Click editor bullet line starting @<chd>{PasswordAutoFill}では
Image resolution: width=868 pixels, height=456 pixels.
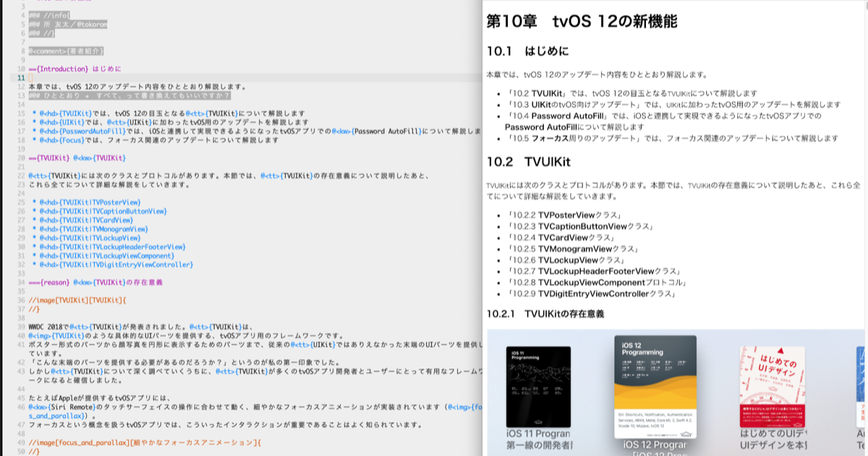[x=256, y=131]
